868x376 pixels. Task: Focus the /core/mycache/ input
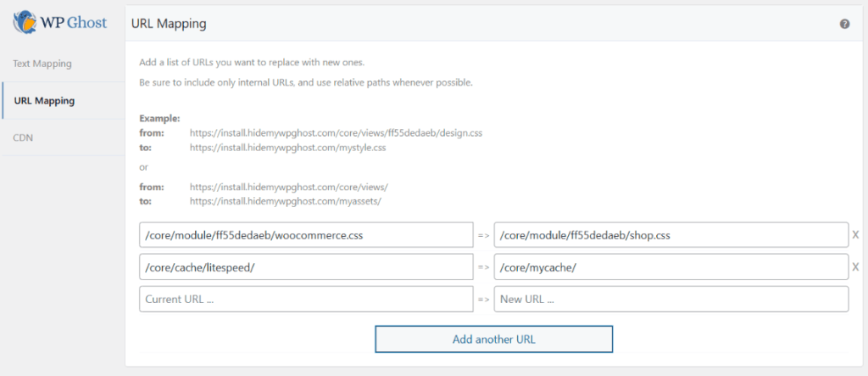click(x=671, y=267)
